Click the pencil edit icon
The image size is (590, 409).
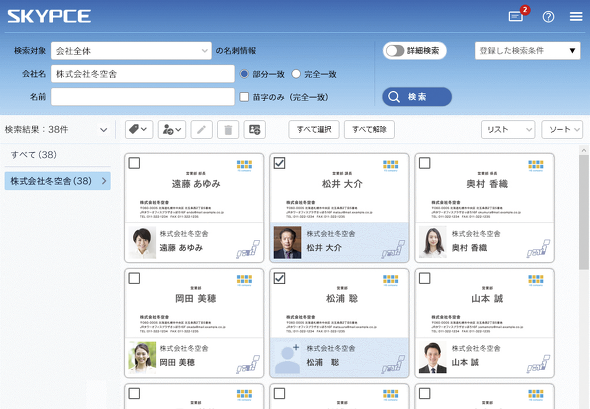click(202, 129)
